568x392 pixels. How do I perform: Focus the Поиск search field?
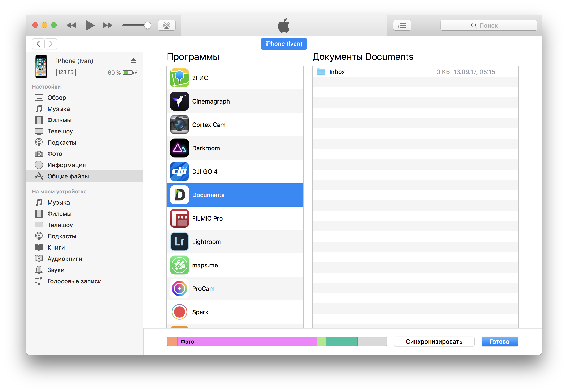pos(488,25)
